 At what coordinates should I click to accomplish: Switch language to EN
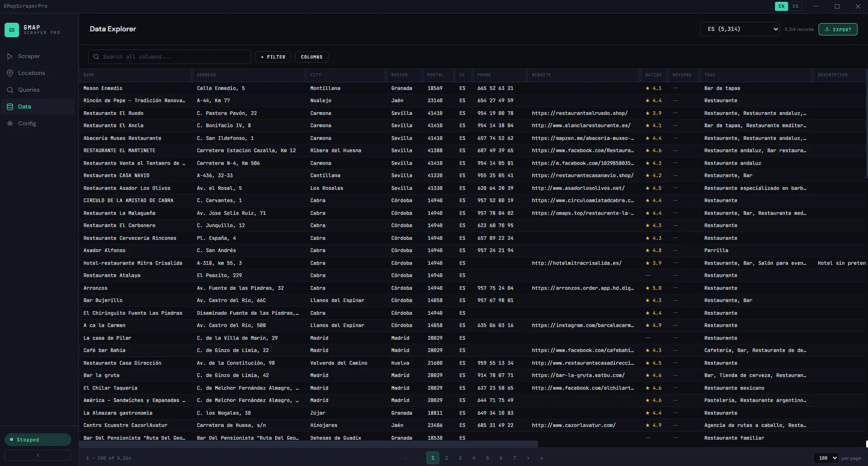tap(781, 6)
